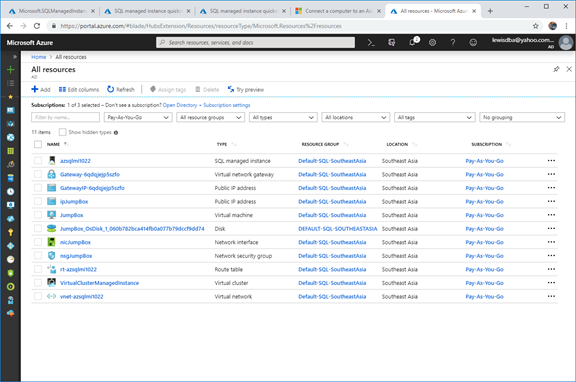This screenshot has height=382, width=576.
Task: Open the All locations dropdown
Action: 356,117
